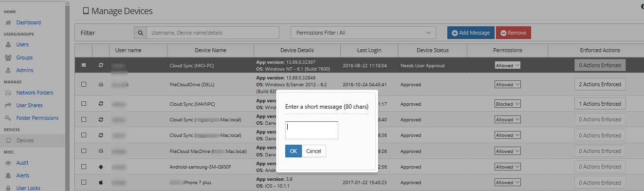Sort by Last Login column header

tap(368, 50)
